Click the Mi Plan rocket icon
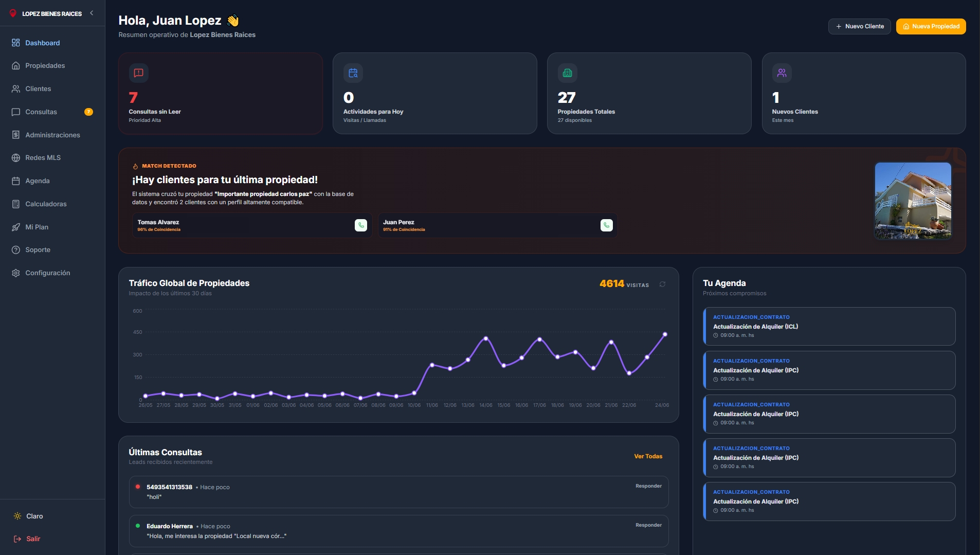980x555 pixels. point(16,227)
